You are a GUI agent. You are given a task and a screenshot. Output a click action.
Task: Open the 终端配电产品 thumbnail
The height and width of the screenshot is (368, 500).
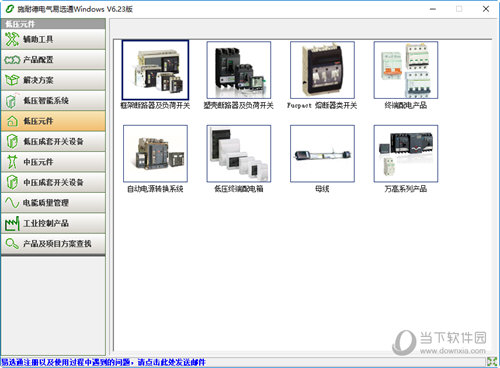point(406,70)
